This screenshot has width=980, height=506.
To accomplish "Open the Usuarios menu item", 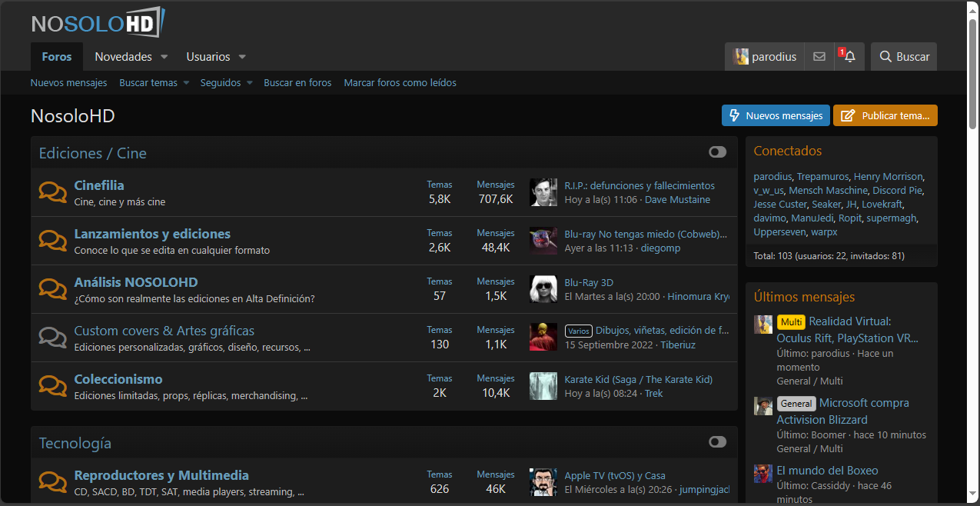I will (x=208, y=57).
